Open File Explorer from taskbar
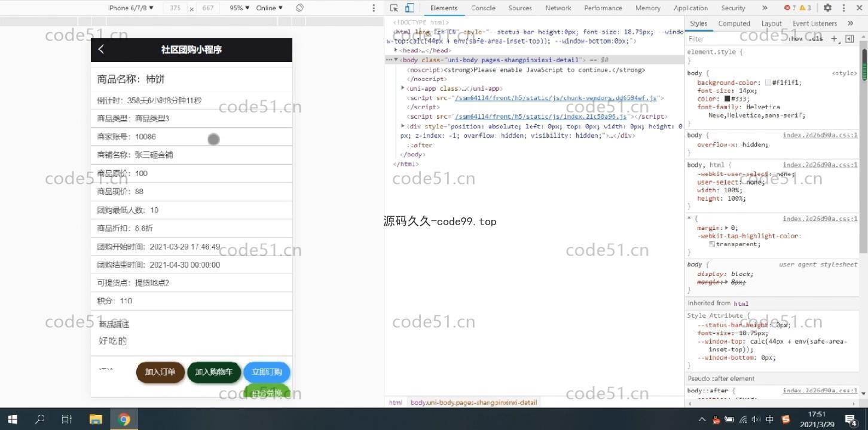The height and width of the screenshot is (430, 868). (x=96, y=419)
